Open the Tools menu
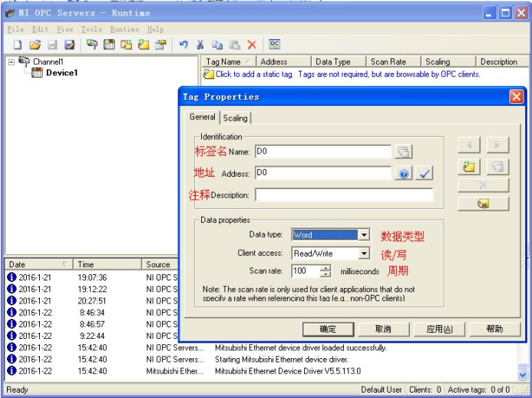Screen dimensions: 532x398 click(x=91, y=29)
